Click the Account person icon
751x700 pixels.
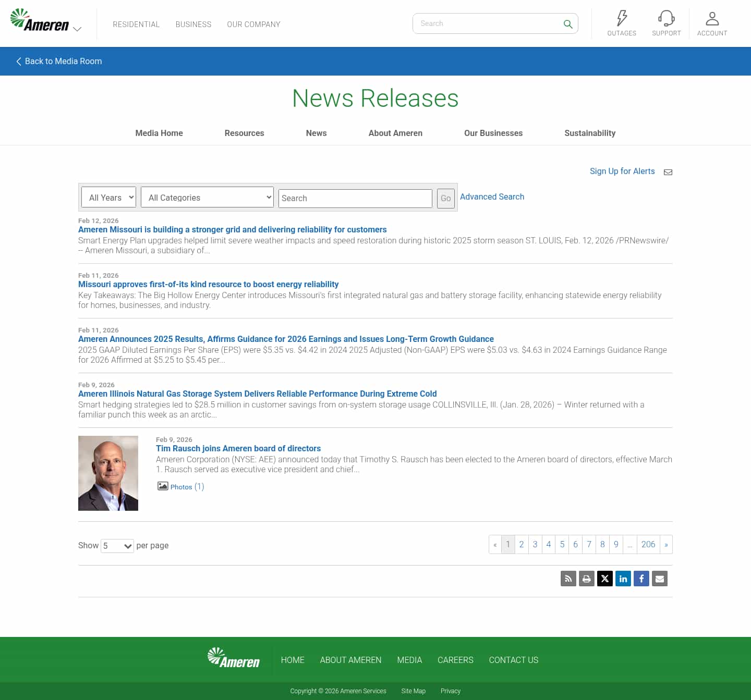coord(712,19)
